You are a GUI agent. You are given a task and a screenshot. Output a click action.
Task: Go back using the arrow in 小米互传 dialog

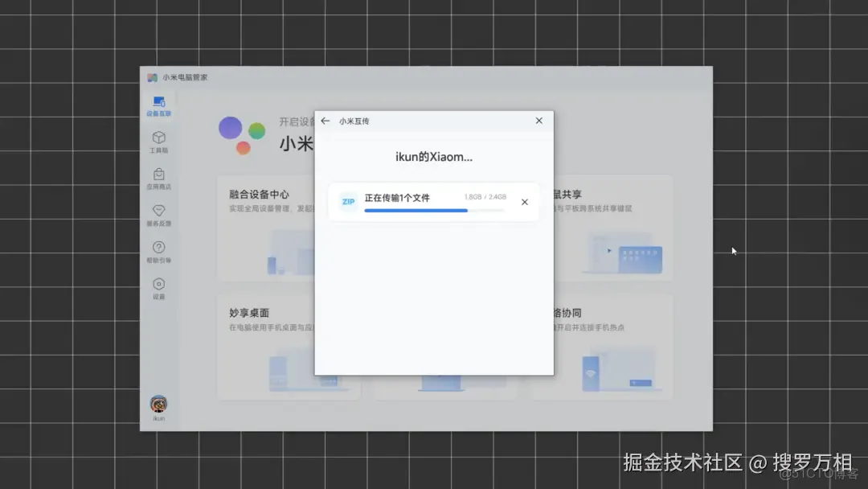(325, 121)
